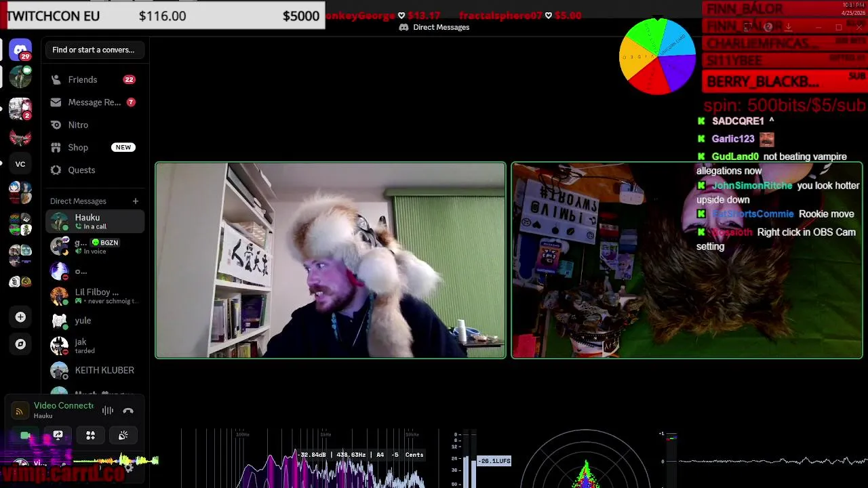Screen dimensions: 868x488
Task: Open the Nitro page
Action: point(95,125)
